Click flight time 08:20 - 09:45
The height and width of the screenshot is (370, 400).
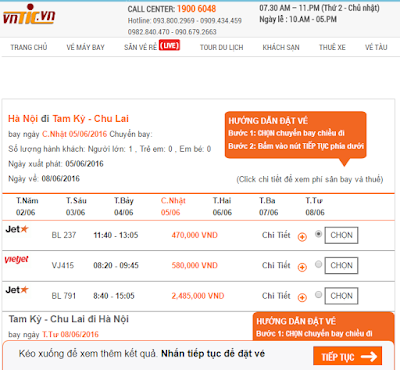coord(116,265)
